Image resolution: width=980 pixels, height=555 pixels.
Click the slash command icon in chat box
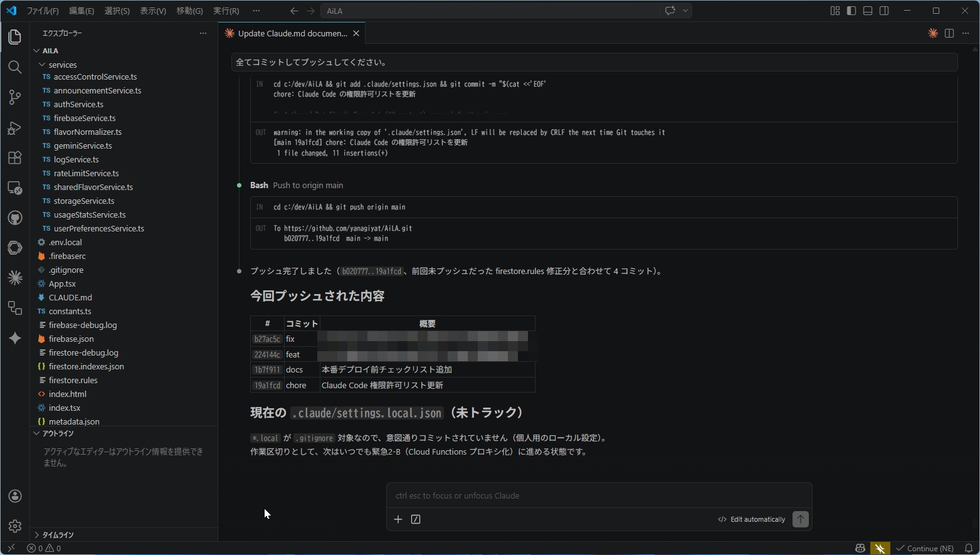pos(416,519)
